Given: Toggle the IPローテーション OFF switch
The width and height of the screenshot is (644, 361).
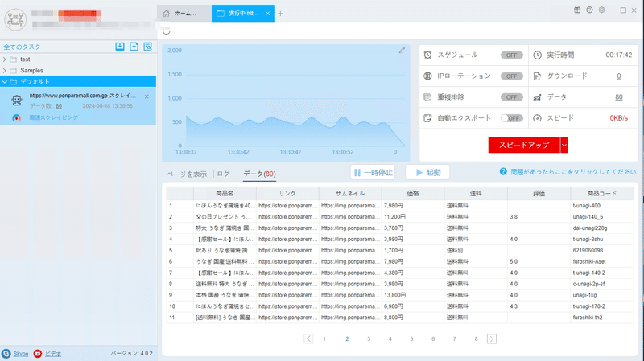Looking at the screenshot, I should click(x=511, y=76).
